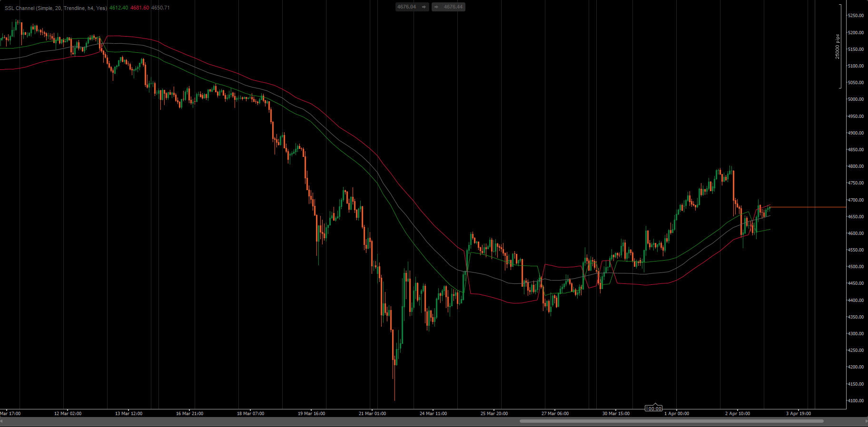The height and width of the screenshot is (427, 868).
Task: Click the scrollbar right arrow
Action: [864, 421]
